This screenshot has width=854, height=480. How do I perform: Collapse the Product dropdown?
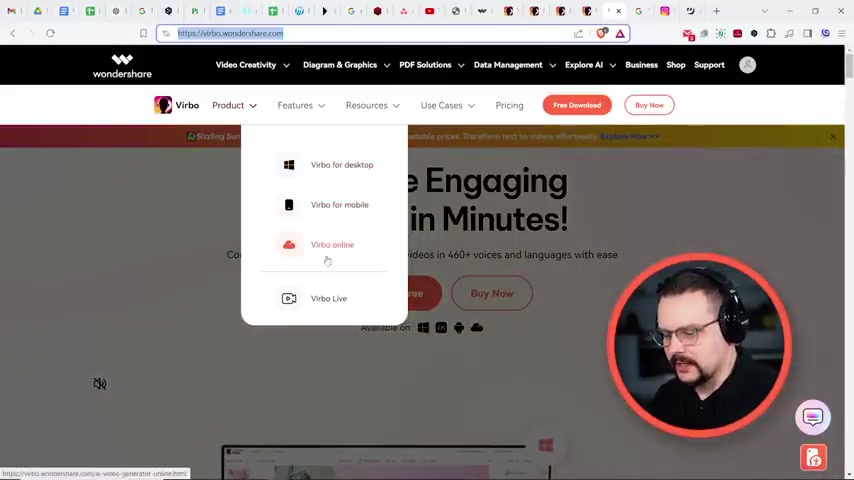[234, 105]
